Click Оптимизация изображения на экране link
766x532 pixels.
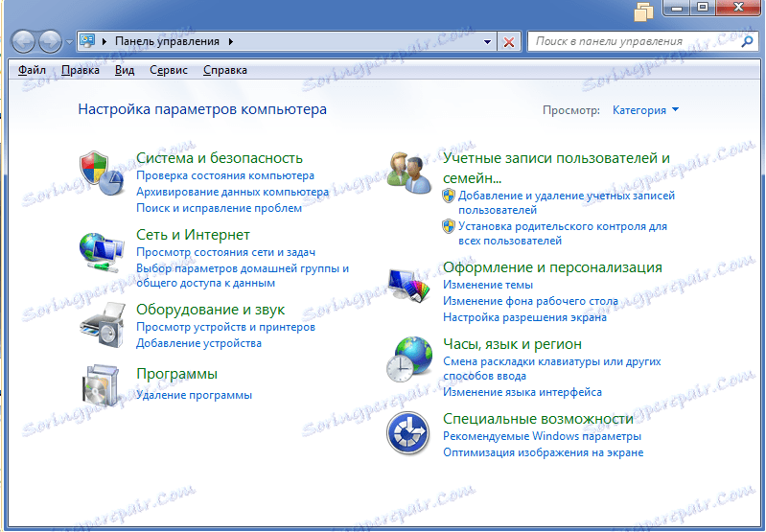pyautogui.click(x=544, y=452)
